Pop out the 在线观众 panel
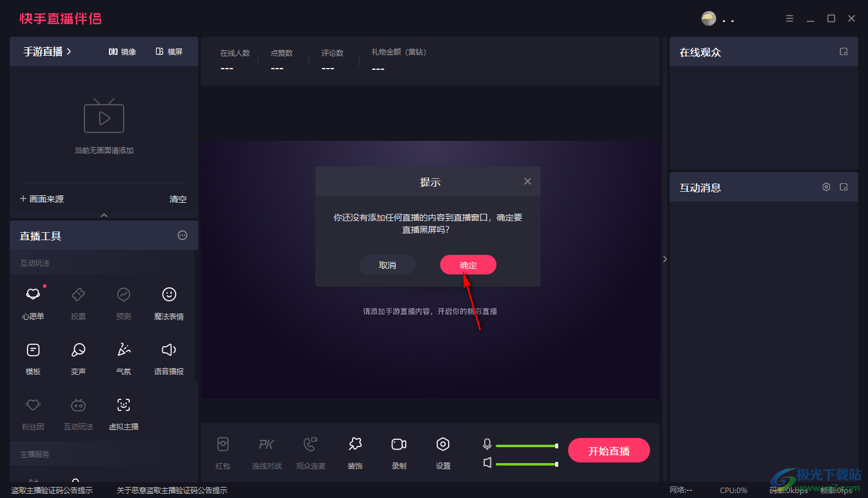 tap(844, 51)
